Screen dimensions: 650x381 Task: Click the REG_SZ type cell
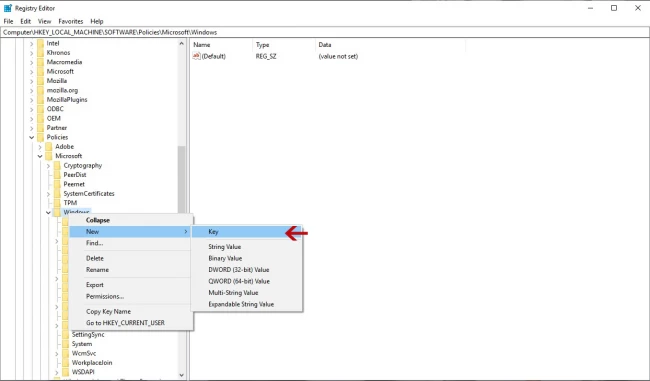[x=266, y=56]
